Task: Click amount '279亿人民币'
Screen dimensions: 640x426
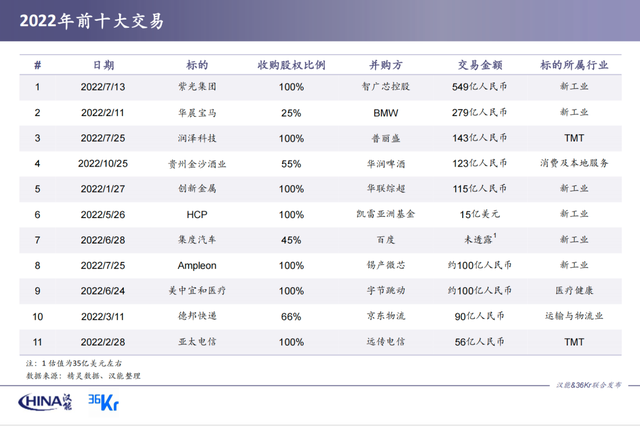Action: [480, 112]
